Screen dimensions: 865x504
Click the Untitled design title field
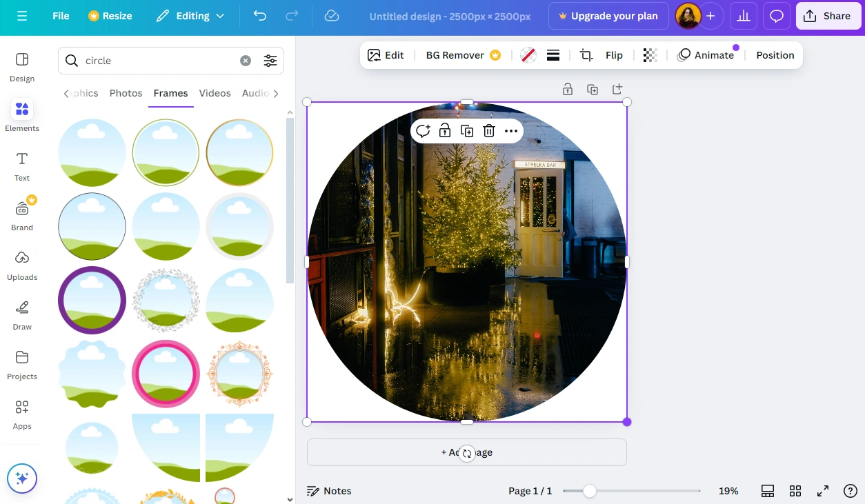(x=450, y=16)
